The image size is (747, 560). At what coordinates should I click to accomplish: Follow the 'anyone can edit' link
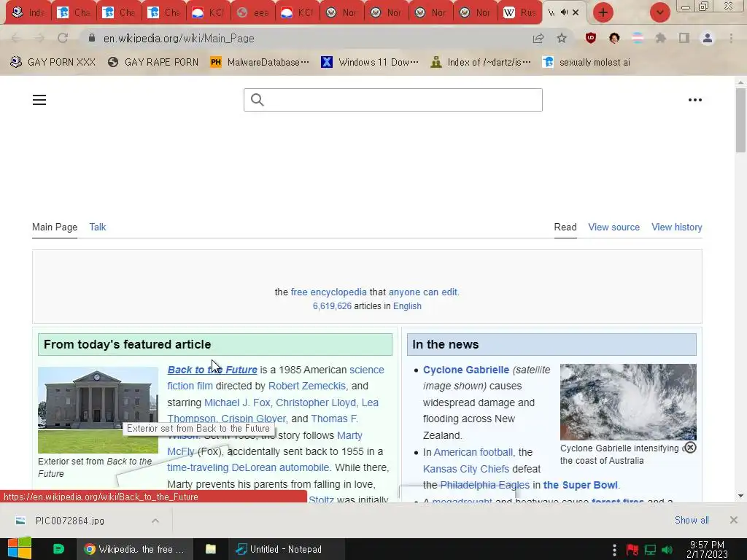point(422,292)
